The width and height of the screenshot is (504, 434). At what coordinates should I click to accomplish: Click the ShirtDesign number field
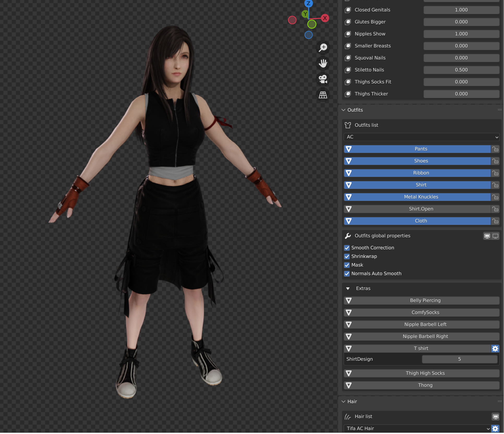coord(460,359)
